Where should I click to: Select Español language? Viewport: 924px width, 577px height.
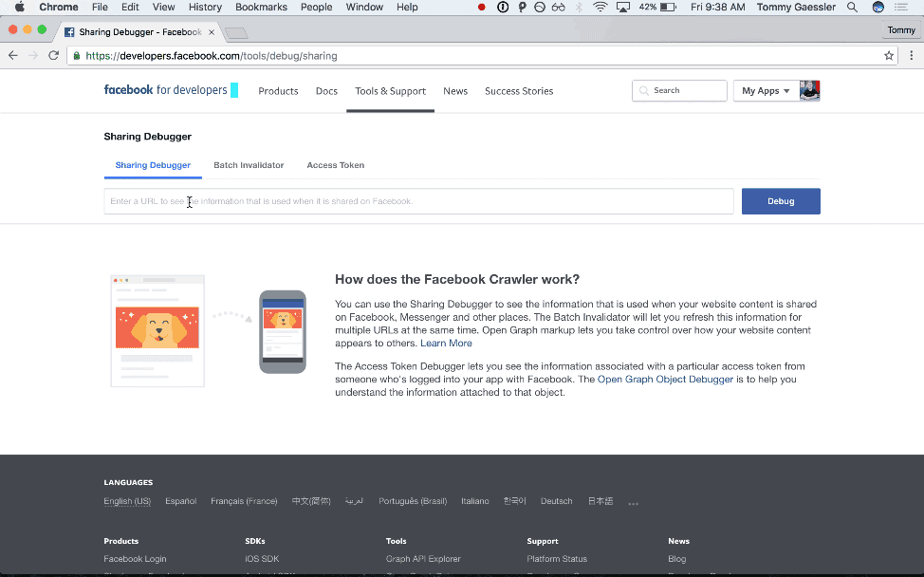point(181,502)
